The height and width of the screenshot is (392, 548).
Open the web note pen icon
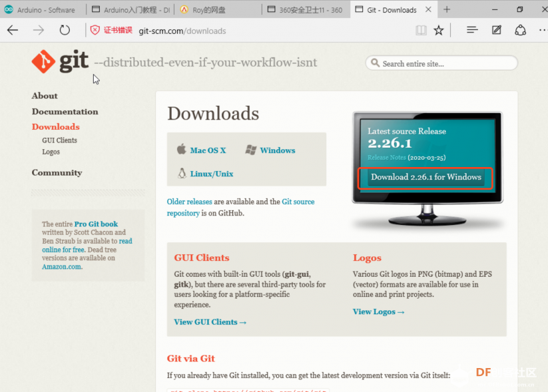[x=497, y=30]
